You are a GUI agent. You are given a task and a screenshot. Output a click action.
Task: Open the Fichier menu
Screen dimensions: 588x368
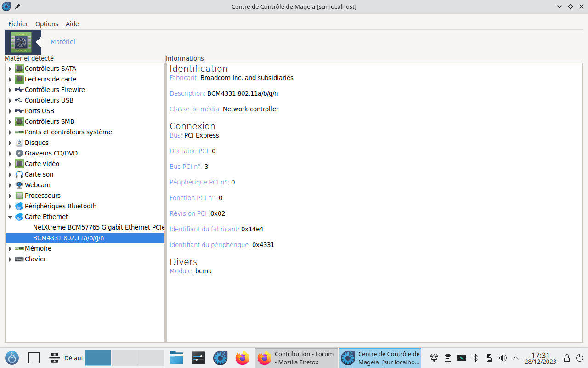click(18, 24)
